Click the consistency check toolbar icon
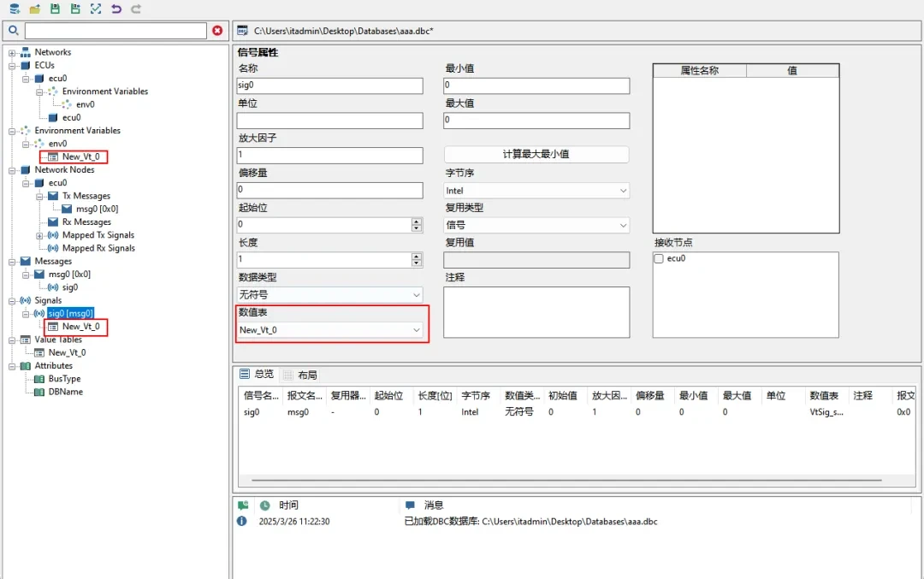 (96, 9)
